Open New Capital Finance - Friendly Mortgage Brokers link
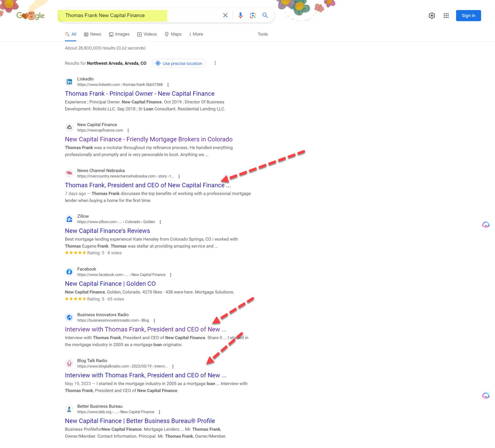This screenshot has width=495, height=448. 149,139
